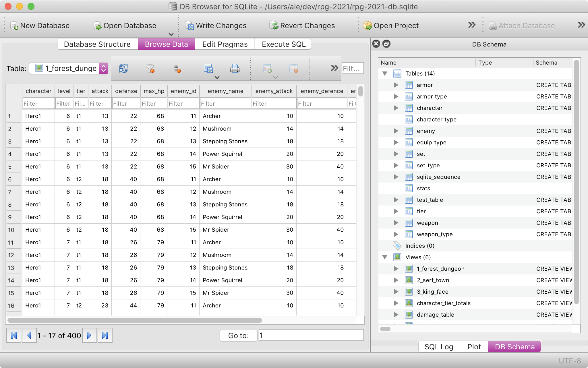The height and width of the screenshot is (368, 588).
Task: Clear all column filters
Action: 150,68
